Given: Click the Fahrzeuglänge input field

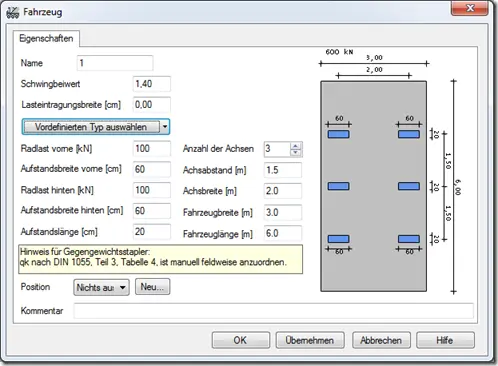Looking at the screenshot, I should tap(283, 234).
